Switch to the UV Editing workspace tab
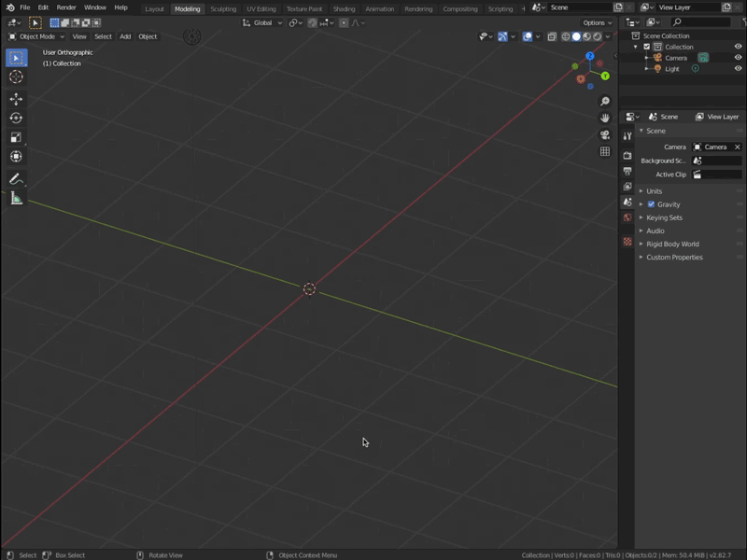The height and width of the screenshot is (560, 747). tap(261, 8)
